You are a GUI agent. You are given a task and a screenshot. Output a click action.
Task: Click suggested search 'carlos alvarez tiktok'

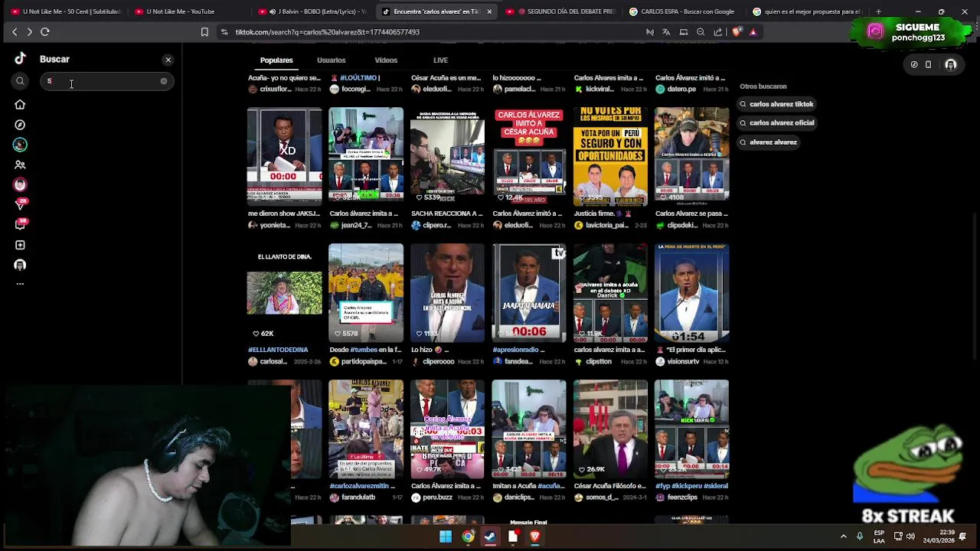pos(776,104)
